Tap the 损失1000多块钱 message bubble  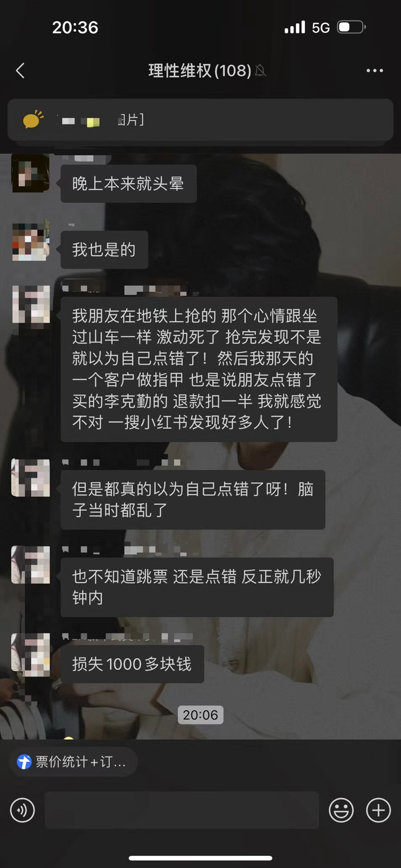point(132,664)
